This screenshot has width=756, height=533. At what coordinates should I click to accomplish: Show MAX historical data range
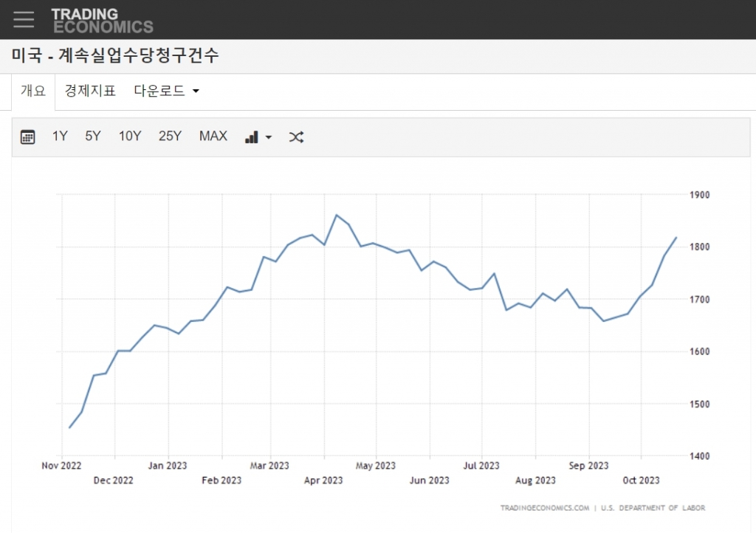coord(213,136)
